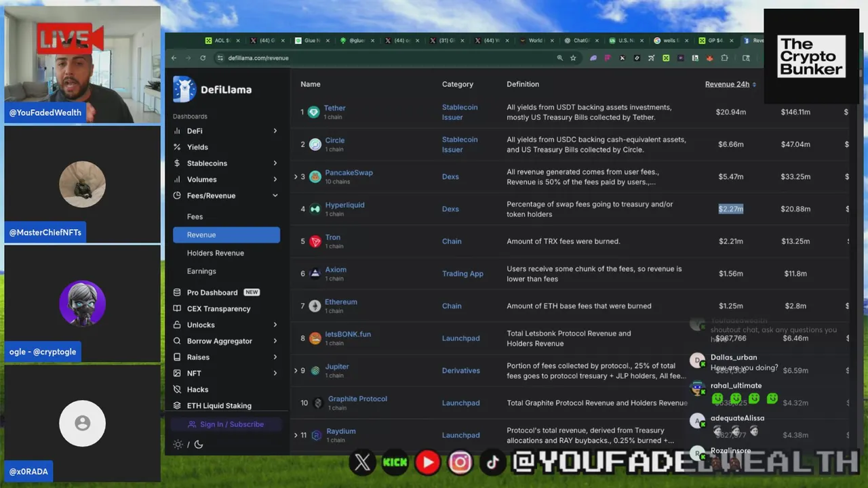Switch to light theme with sun icon
This screenshot has height=488, width=868.
click(178, 445)
